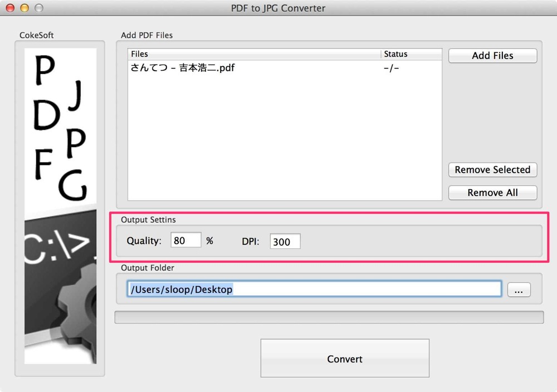557x392 pixels.
Task: Select the さんてつ – 吉本浩二.pdf file row
Action: click(x=285, y=67)
